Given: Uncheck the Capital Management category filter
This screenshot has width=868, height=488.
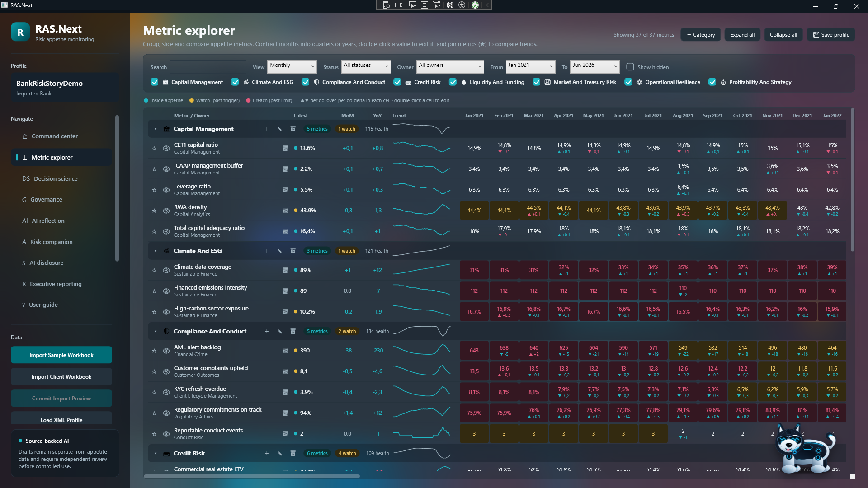Looking at the screenshot, I should point(155,82).
